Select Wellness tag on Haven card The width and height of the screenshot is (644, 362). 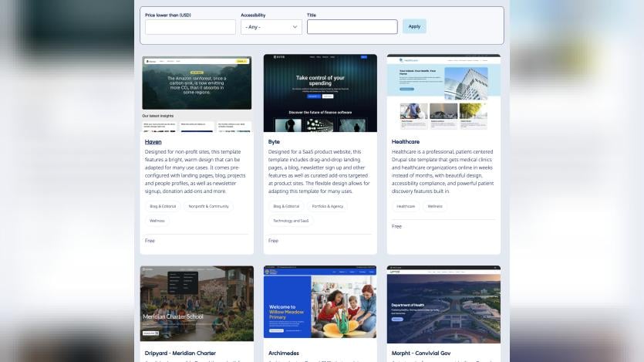click(x=157, y=221)
